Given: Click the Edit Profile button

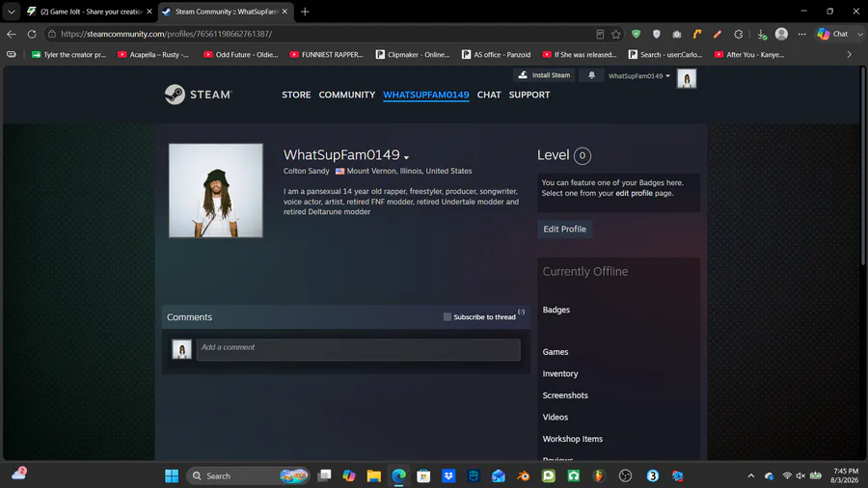Looking at the screenshot, I should coord(564,230).
